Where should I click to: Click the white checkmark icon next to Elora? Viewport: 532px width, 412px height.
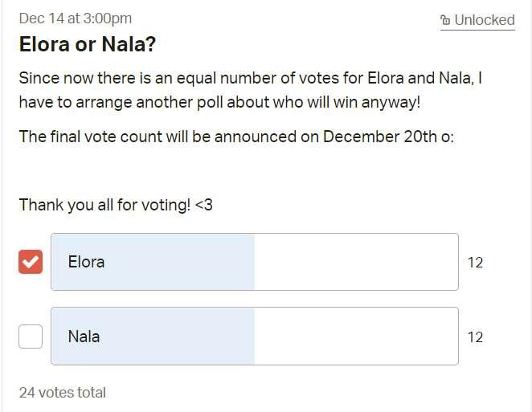click(x=31, y=262)
